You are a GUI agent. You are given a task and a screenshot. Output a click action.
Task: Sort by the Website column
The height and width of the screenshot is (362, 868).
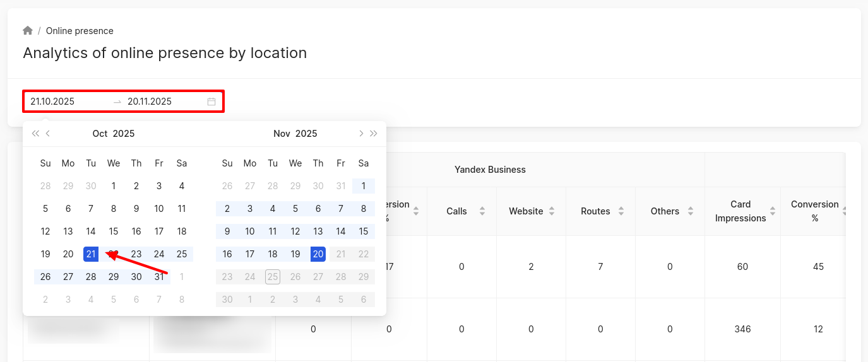(552, 211)
